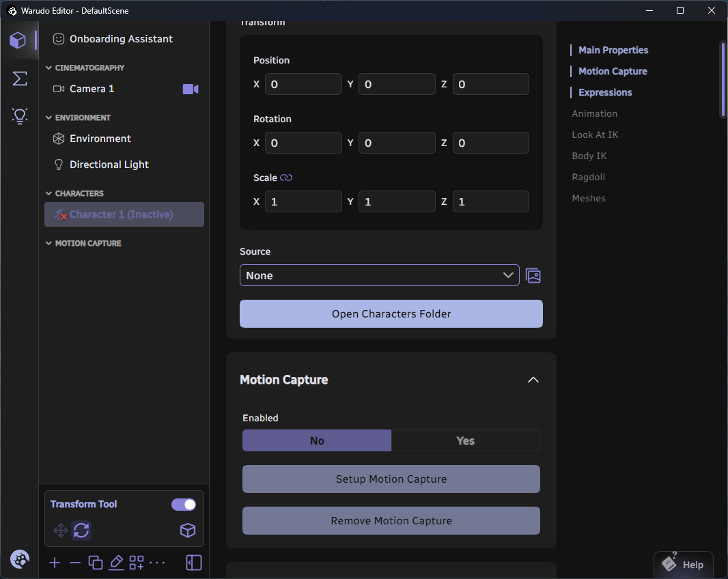Add a new asset with plus icon
Viewport: 728px width, 579px height.
(55, 563)
